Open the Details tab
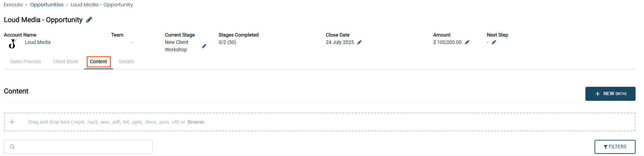Image resolution: width=644 pixels, height=156 pixels. (x=126, y=61)
